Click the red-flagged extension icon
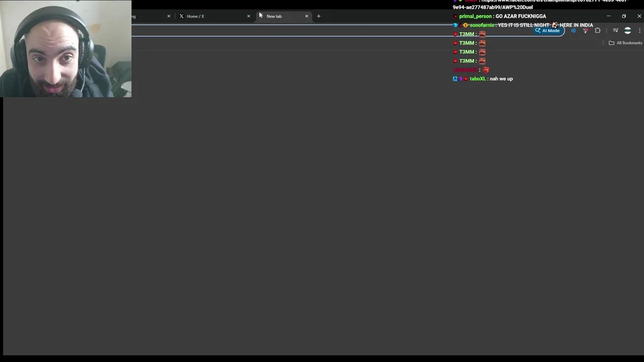The image size is (644, 362). pyautogui.click(x=585, y=31)
